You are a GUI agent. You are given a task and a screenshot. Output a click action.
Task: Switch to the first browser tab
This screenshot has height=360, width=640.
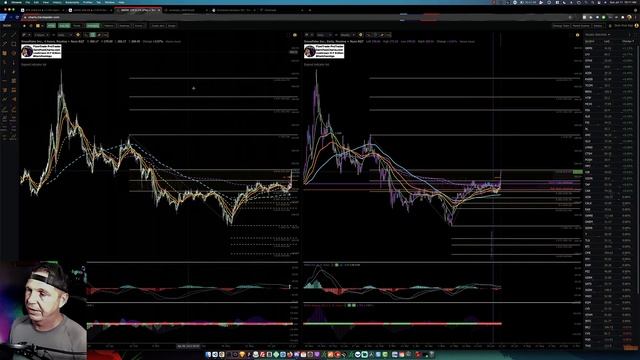click(x=42, y=10)
